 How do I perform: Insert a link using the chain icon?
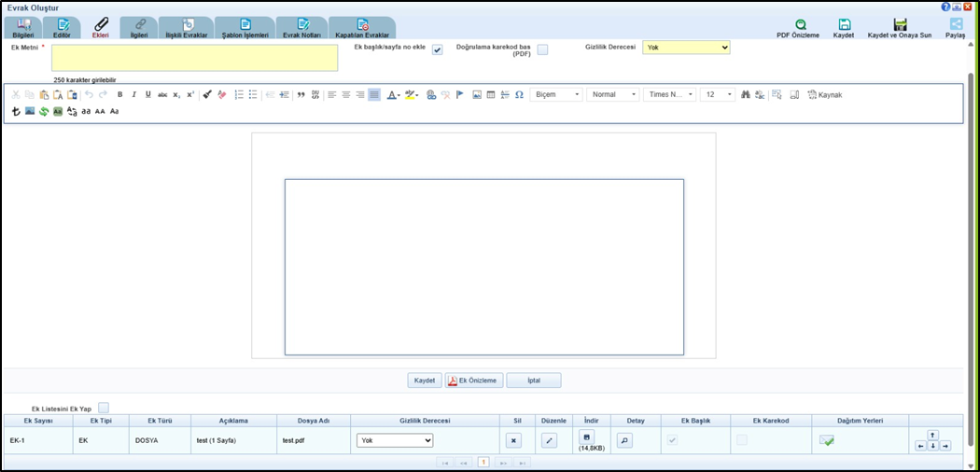coord(431,94)
